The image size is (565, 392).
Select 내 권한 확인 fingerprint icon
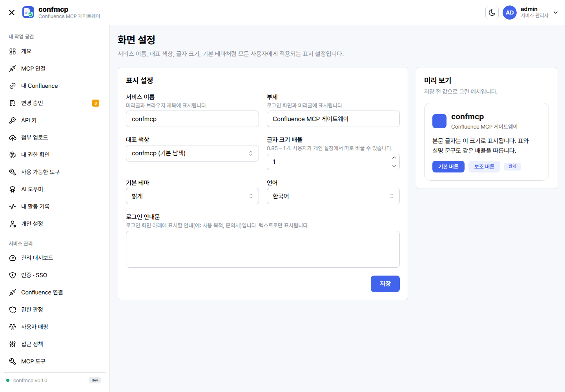point(13,155)
